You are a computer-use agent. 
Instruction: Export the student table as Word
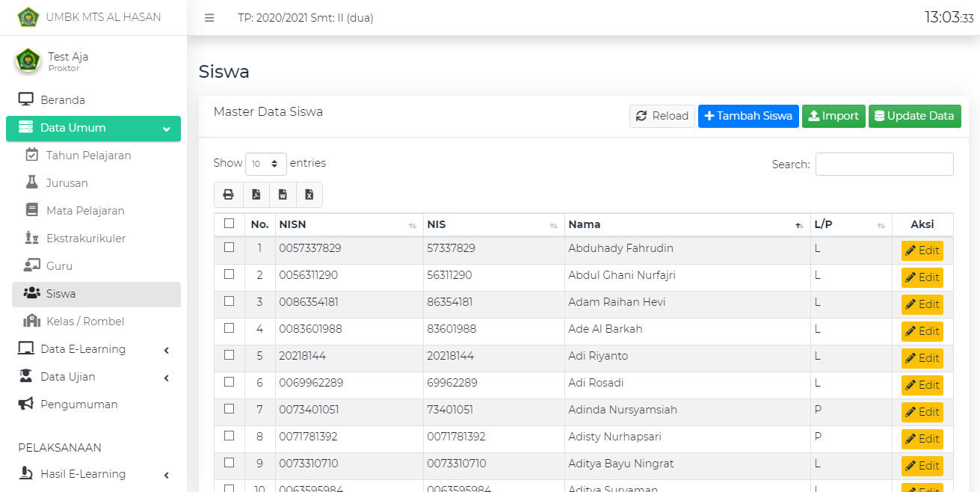click(x=283, y=194)
